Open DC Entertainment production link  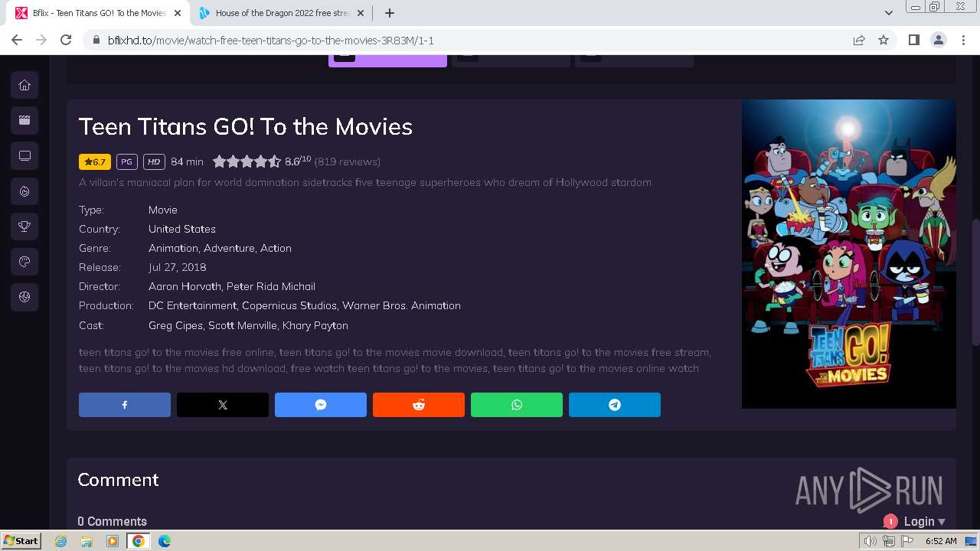(x=192, y=305)
